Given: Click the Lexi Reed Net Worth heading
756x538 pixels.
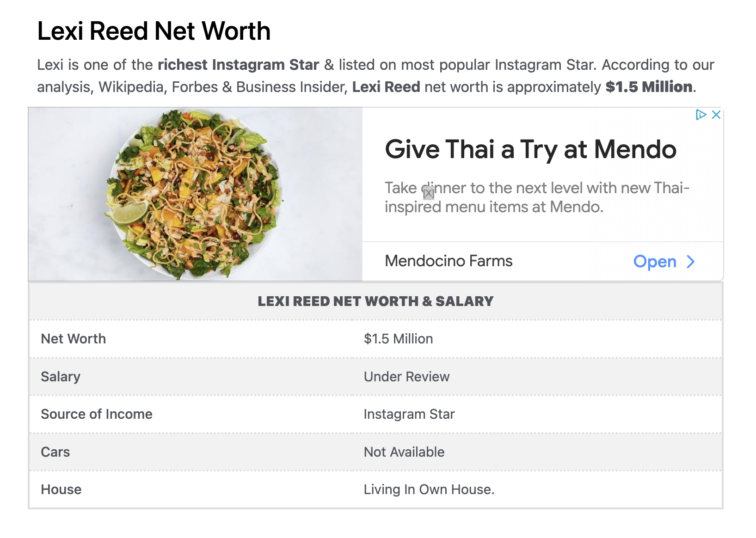Looking at the screenshot, I should click(154, 31).
